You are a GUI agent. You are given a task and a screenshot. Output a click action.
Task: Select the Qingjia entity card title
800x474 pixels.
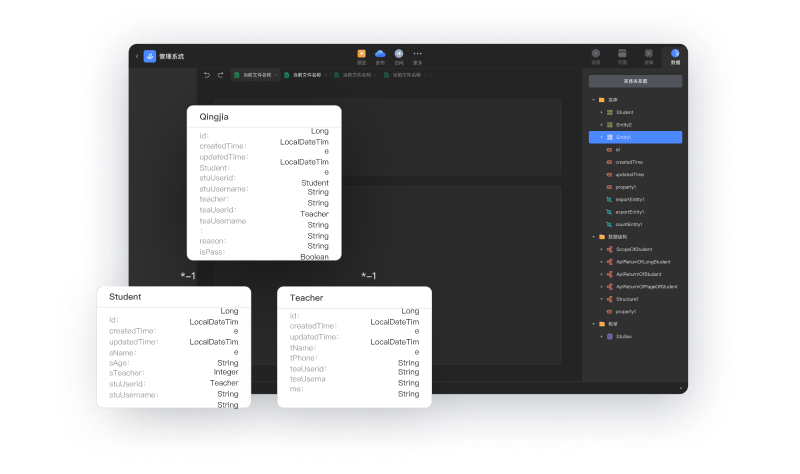click(214, 117)
